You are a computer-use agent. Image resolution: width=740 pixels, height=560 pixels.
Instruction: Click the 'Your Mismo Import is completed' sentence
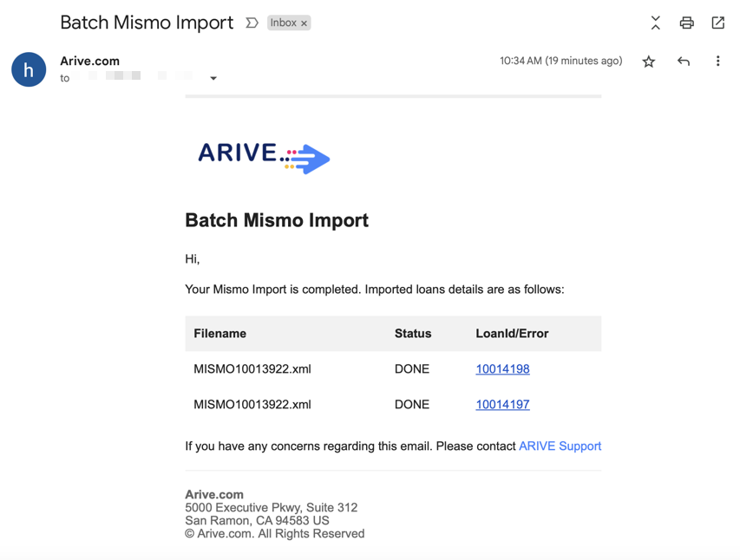click(x=375, y=290)
